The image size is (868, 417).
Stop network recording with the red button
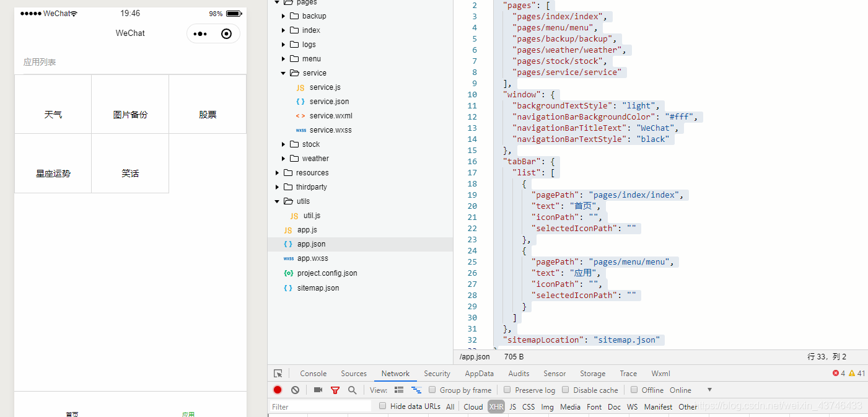[x=278, y=390]
